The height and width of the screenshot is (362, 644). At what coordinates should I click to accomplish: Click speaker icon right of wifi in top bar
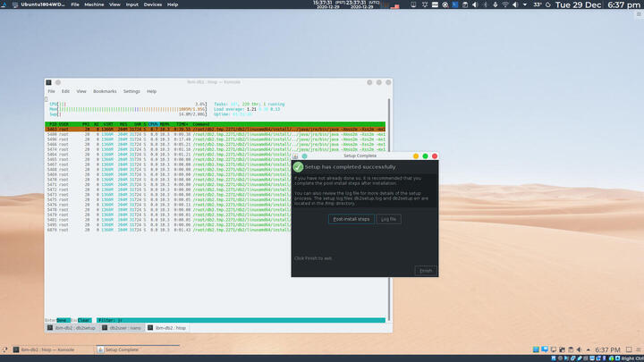(x=515, y=5)
